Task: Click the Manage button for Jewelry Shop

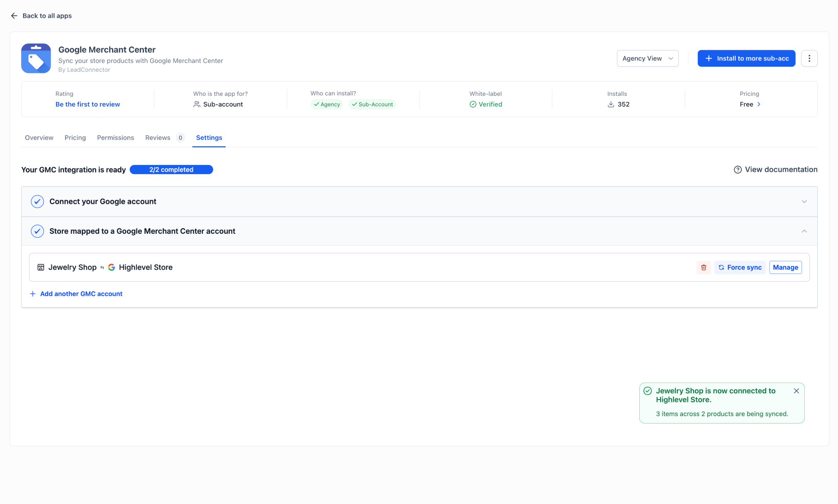Action: click(785, 267)
